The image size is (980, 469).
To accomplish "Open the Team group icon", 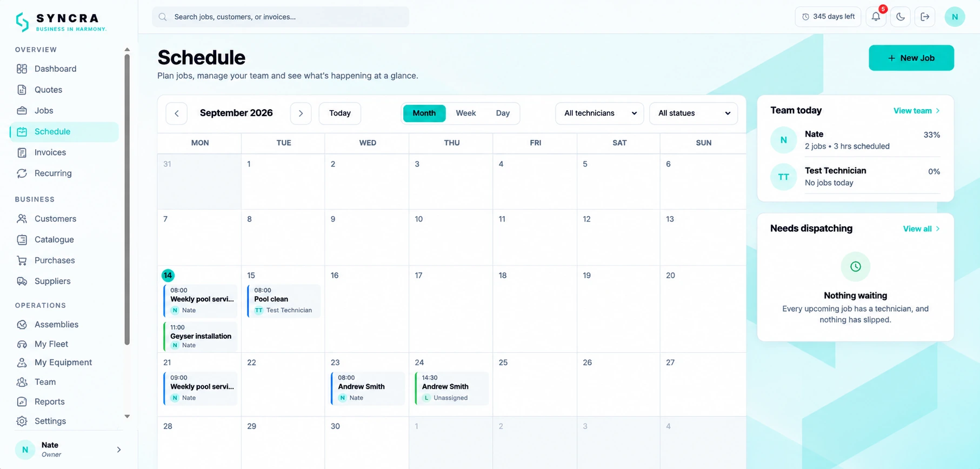I will click(x=22, y=382).
